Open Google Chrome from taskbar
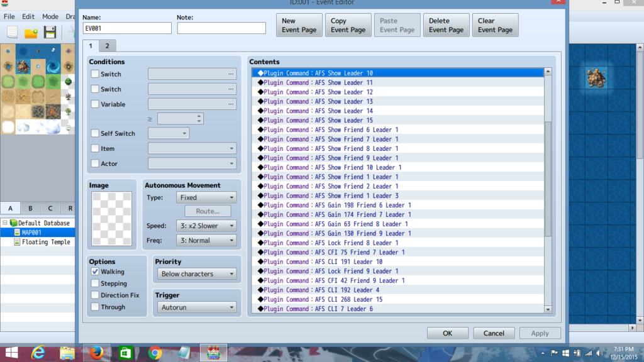The image size is (644, 362). (x=155, y=353)
